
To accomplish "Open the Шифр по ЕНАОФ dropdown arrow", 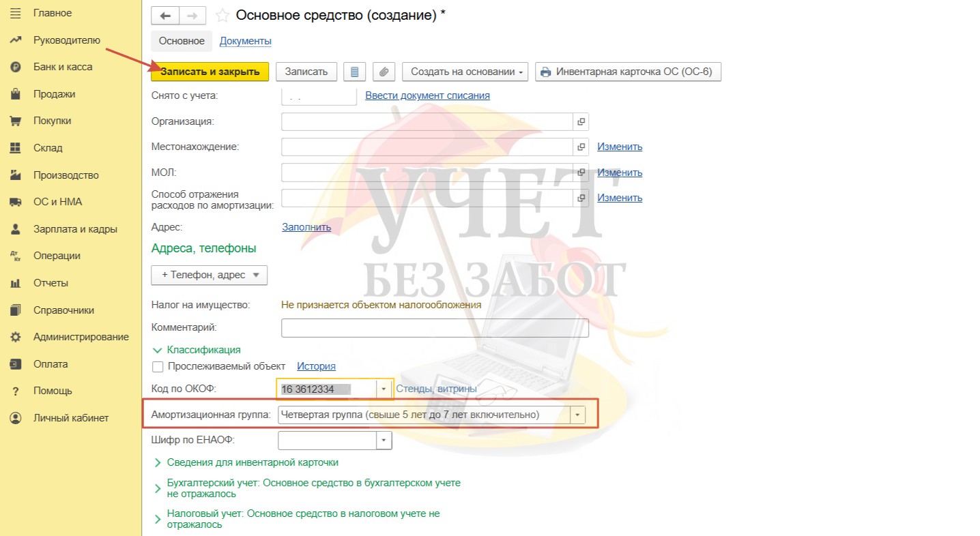I will 384,441.
